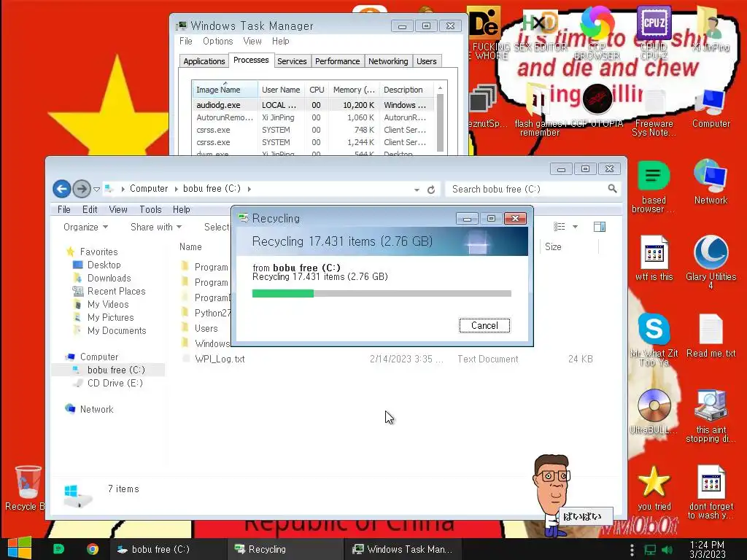Image resolution: width=747 pixels, height=560 pixels.
Task: Select Desktop under Favorites
Action: click(x=104, y=265)
